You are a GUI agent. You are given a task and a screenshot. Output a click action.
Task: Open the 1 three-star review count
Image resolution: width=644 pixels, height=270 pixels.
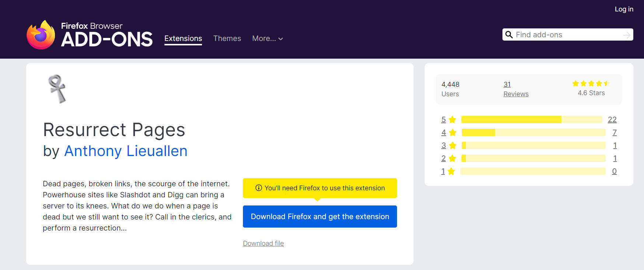coord(615,145)
